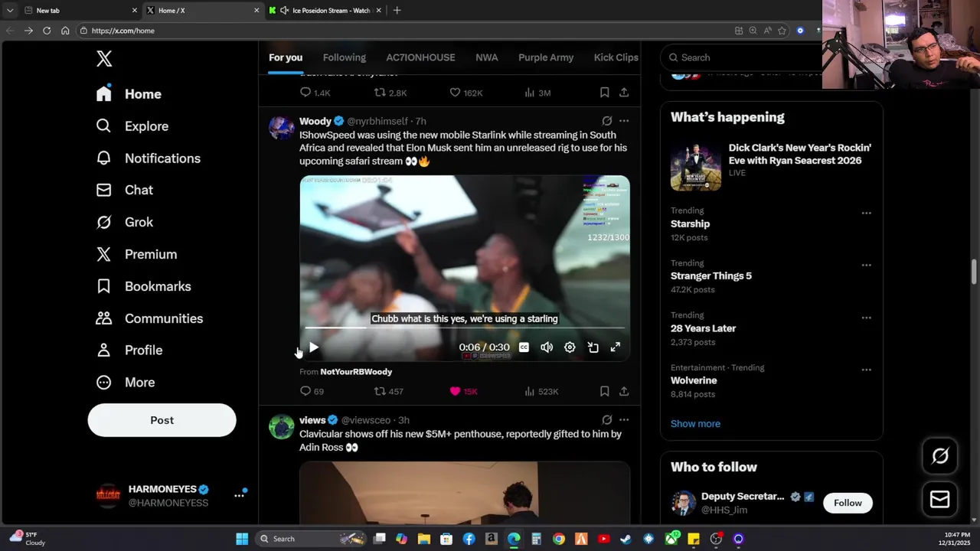980x551 pixels.
Task: Toggle picture-in-picture on video
Action: 593,347
